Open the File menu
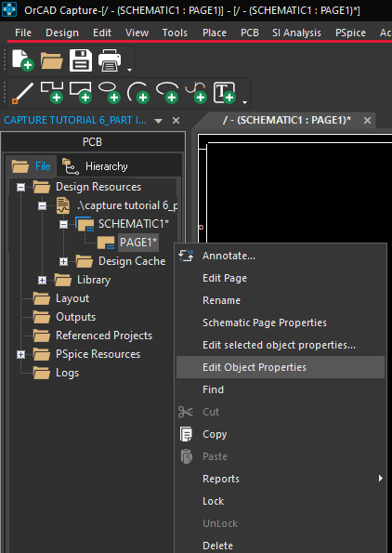This screenshot has width=392, height=553. pos(23,33)
